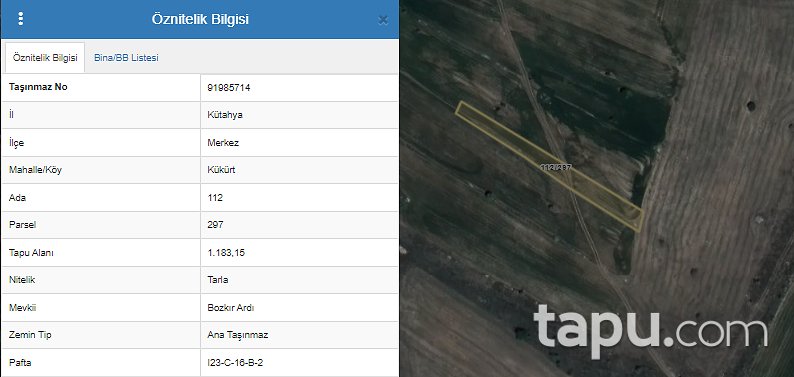Click the Ada value 112

[x=215, y=197]
